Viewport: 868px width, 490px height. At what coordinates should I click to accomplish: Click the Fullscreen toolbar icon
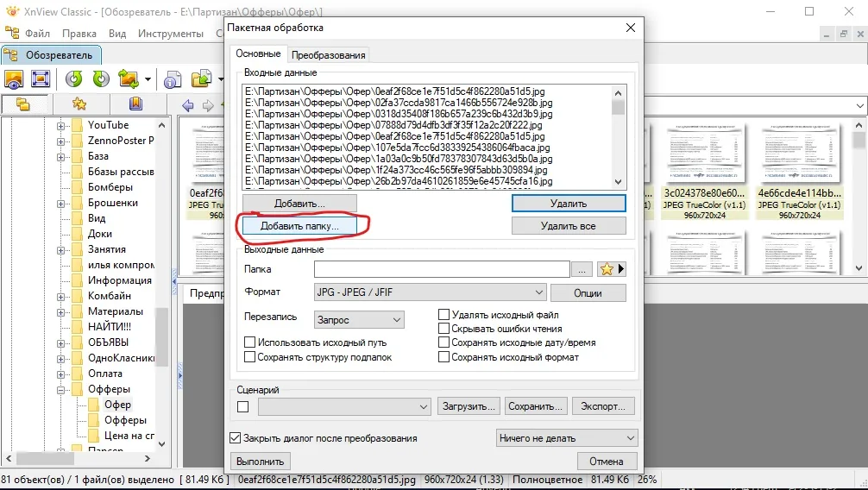(41, 79)
